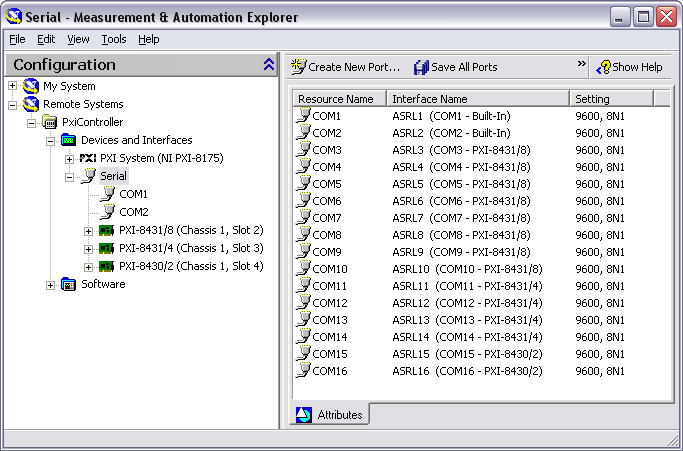Open the Help menu
683x451 pixels.
149,39
